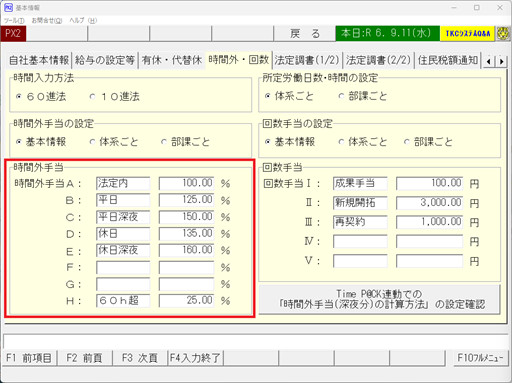Screen dimensions: 512x383
Task: Select 基本情報 under 回数手当の設定
Action: 268,142
